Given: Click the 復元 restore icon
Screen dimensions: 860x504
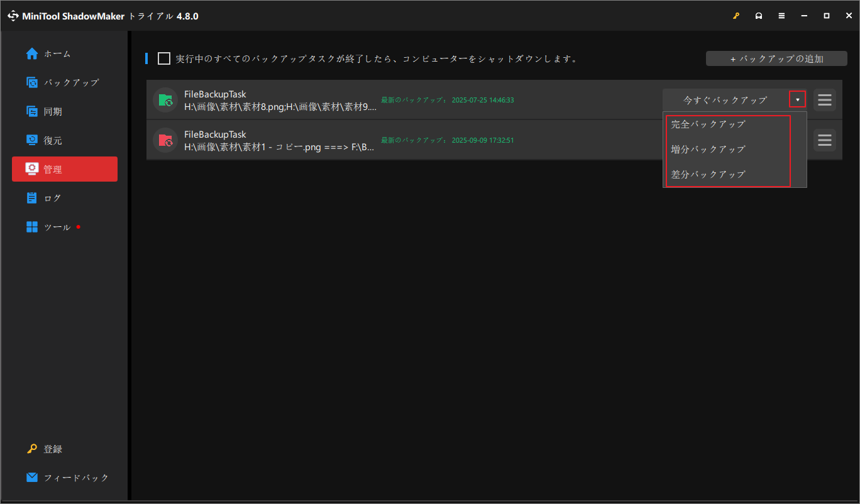Looking at the screenshot, I should [x=32, y=140].
